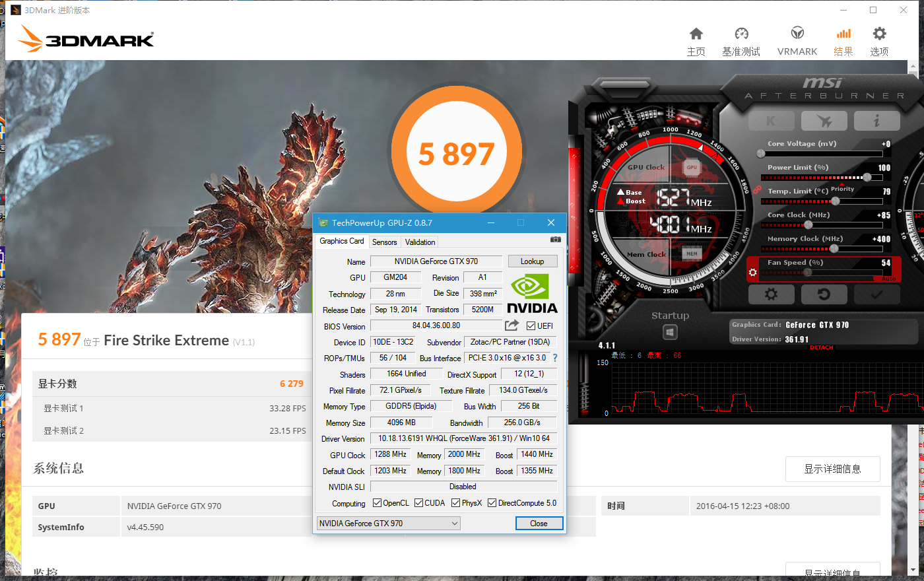
Task: Save BIOS with GPU-Z share arrow icon
Action: 511,325
